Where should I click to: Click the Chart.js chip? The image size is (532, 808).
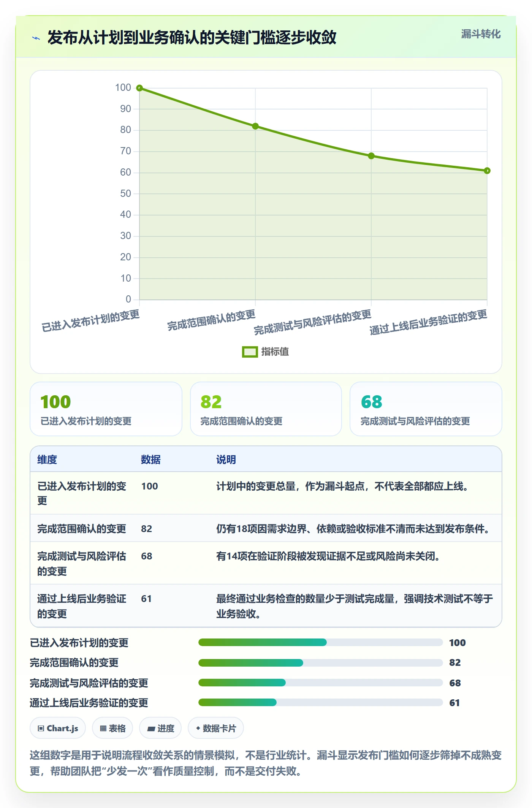coord(58,728)
